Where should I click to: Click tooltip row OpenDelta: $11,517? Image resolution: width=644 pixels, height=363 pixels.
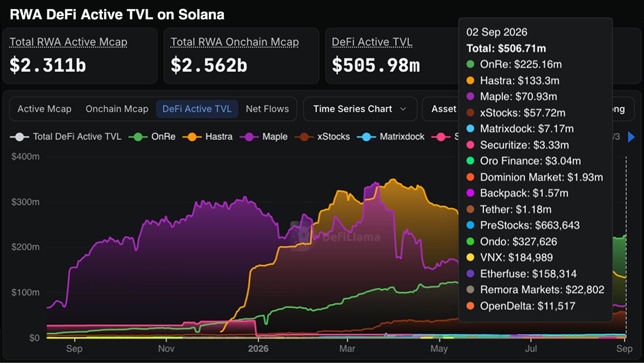(520, 306)
